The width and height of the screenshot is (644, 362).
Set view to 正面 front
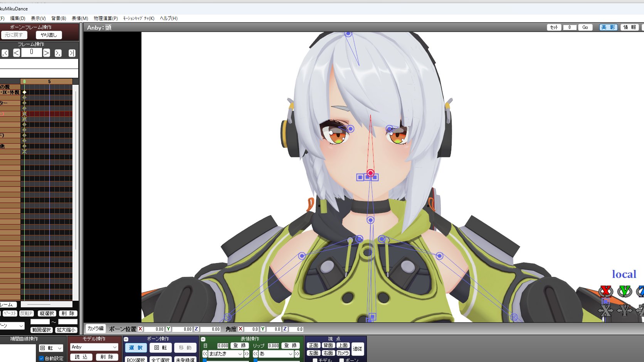click(314, 345)
